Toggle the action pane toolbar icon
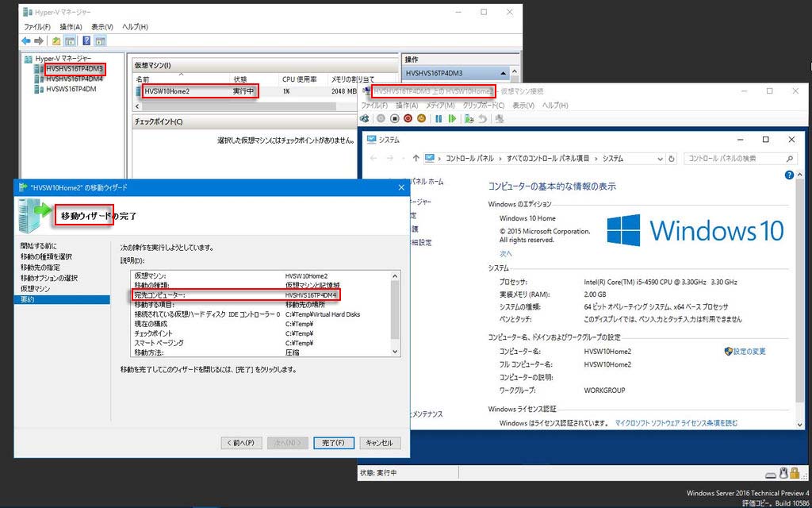812x508 pixels. click(x=101, y=41)
